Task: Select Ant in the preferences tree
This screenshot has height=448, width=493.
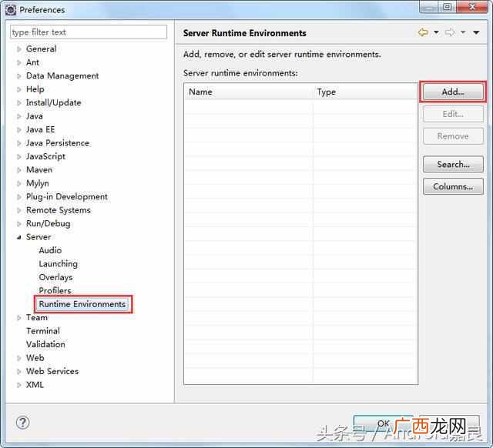Action: (x=32, y=62)
